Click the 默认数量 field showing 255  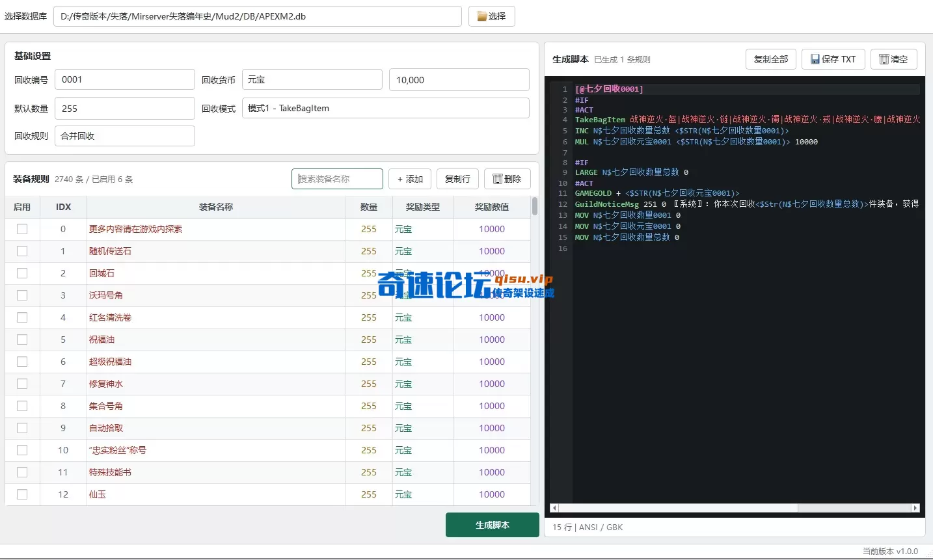(125, 108)
